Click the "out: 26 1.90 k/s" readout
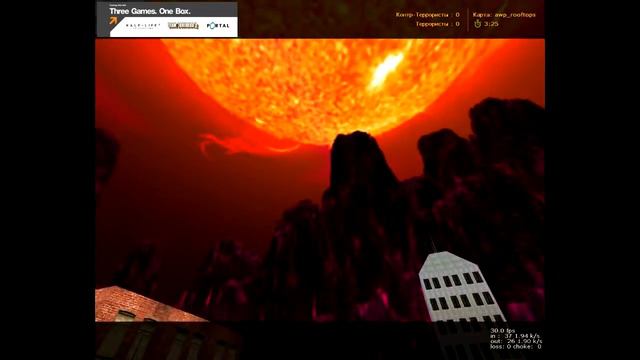 tap(516, 341)
